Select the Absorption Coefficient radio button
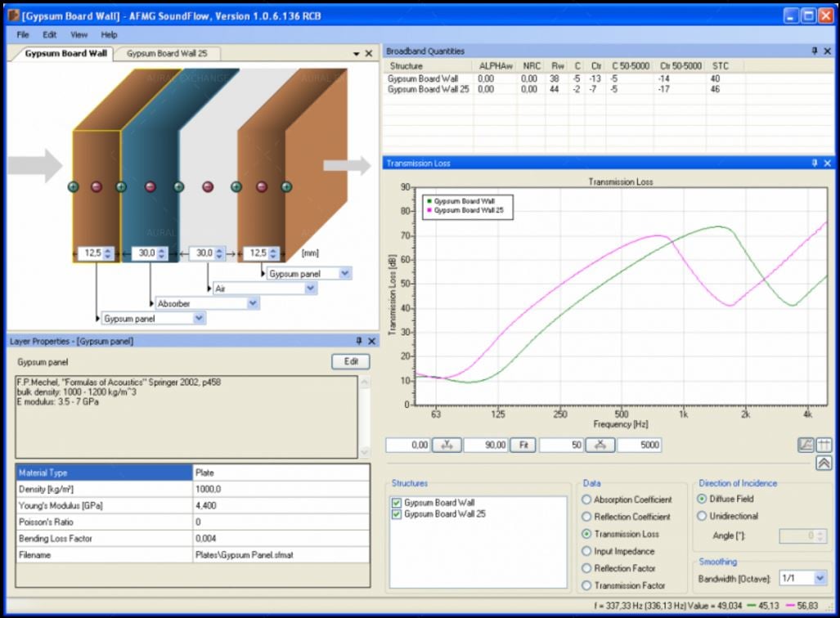 (586, 499)
